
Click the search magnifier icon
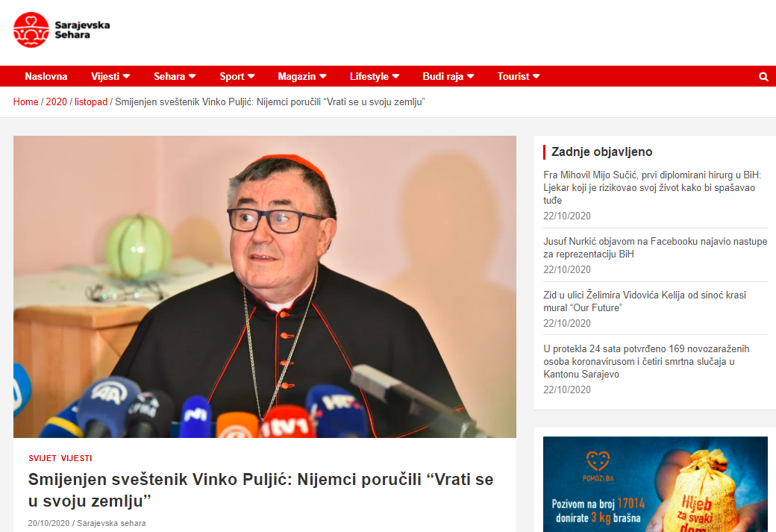[x=763, y=77]
